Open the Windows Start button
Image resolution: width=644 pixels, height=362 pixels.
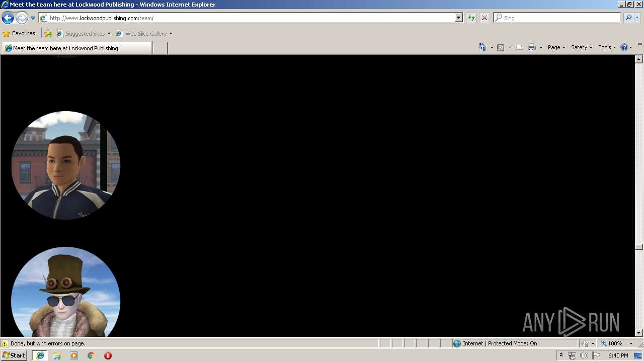click(x=14, y=355)
